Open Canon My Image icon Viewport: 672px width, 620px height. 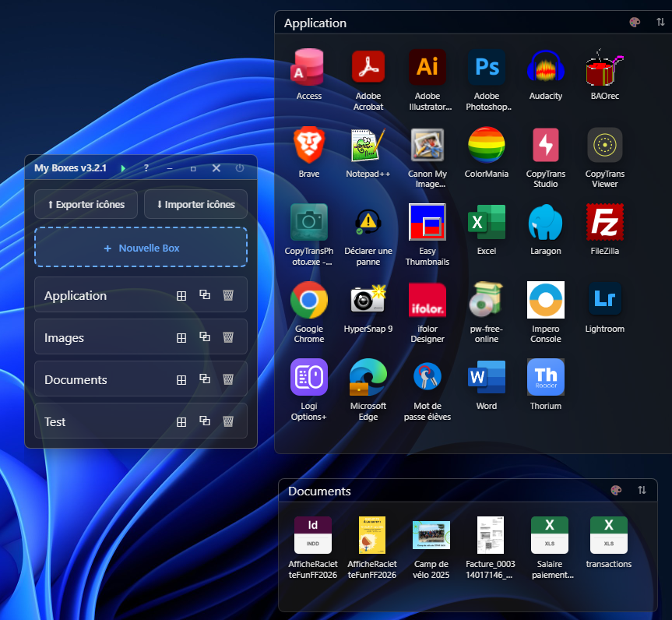click(427, 145)
